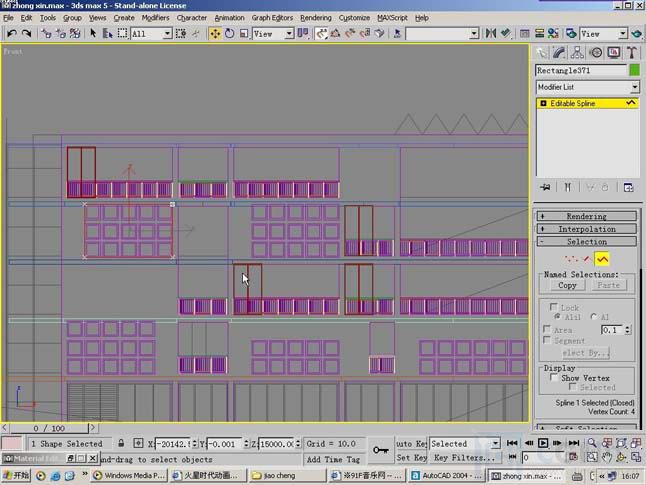The image size is (646, 485).
Task: Open the Modifier List dropdown
Action: tap(587, 87)
